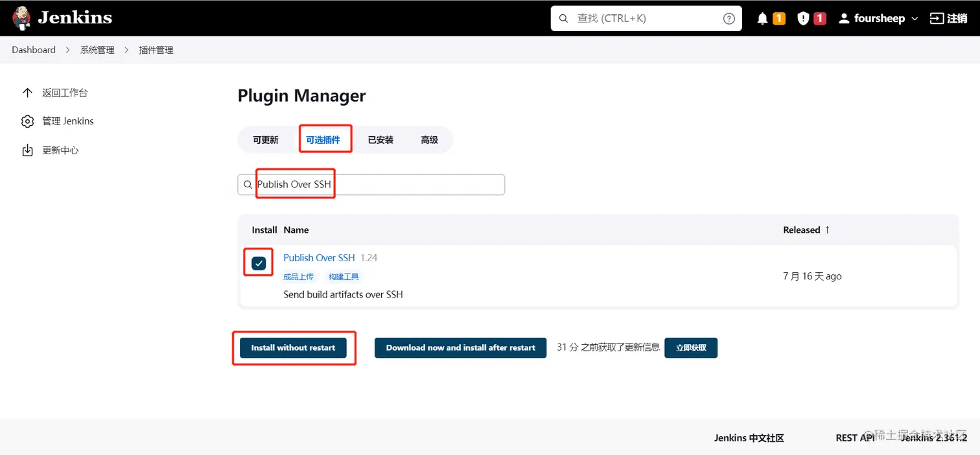Open the notifications bell icon
Screen dimensions: 980x455
click(762, 19)
